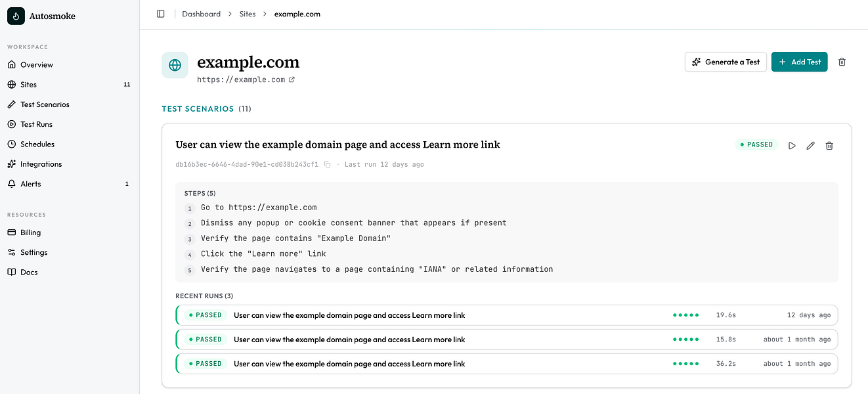Click the Last run 12 days ago text
This screenshot has height=394, width=868.
pos(384,165)
